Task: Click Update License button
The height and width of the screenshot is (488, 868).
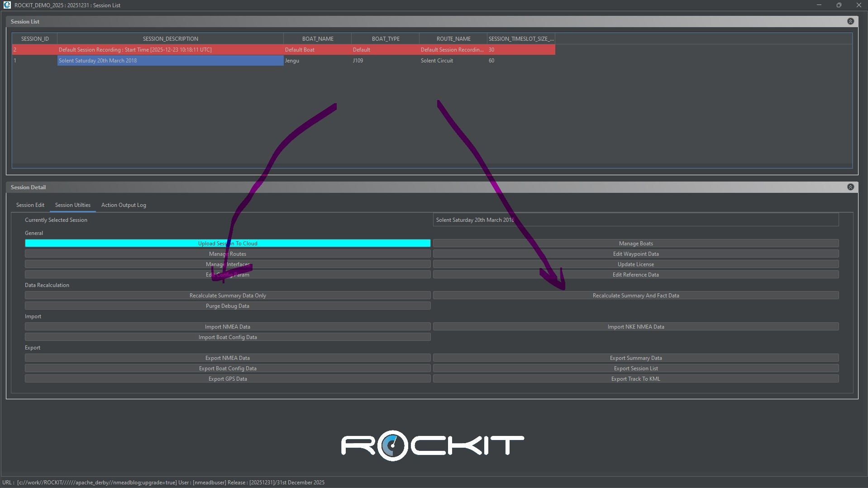Action: click(x=635, y=264)
